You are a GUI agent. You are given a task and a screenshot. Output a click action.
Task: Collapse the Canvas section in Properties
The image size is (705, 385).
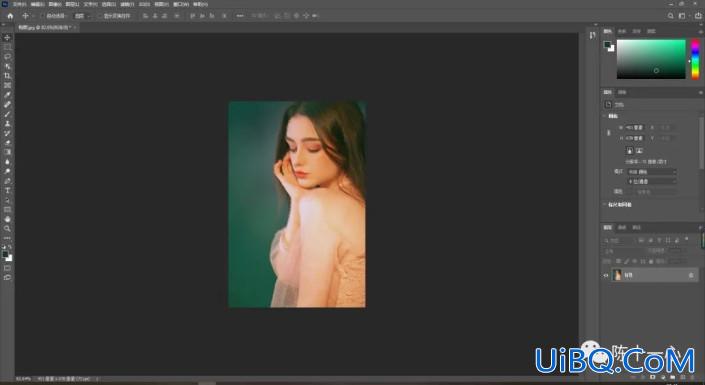[x=605, y=116]
